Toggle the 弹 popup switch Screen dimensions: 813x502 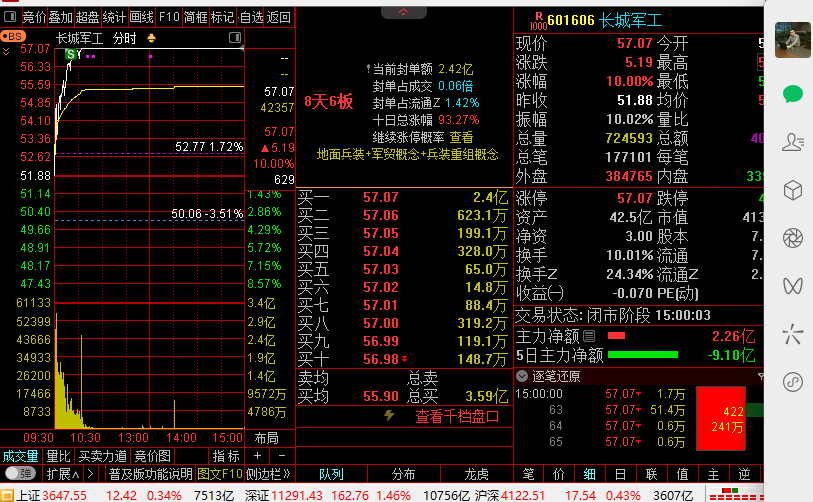[x=20, y=473]
